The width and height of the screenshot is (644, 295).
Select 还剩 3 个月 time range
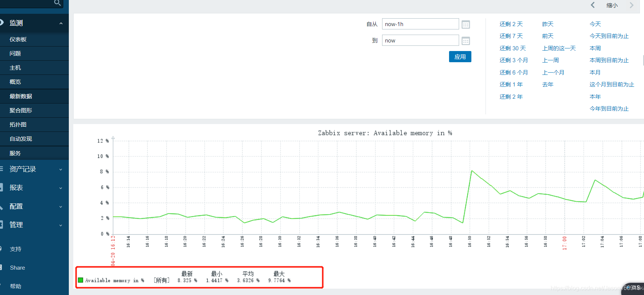(x=514, y=60)
